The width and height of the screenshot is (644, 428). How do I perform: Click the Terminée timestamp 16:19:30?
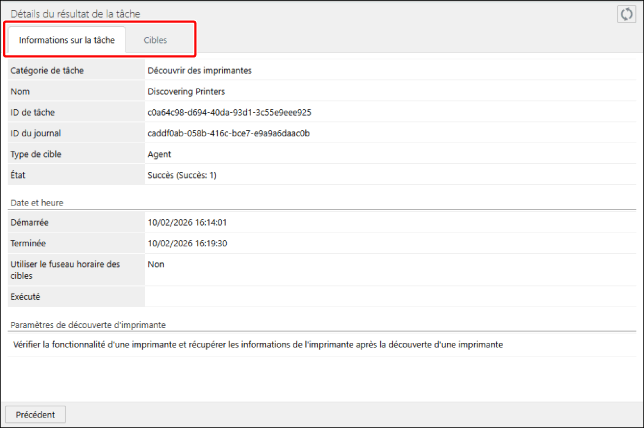click(x=187, y=243)
